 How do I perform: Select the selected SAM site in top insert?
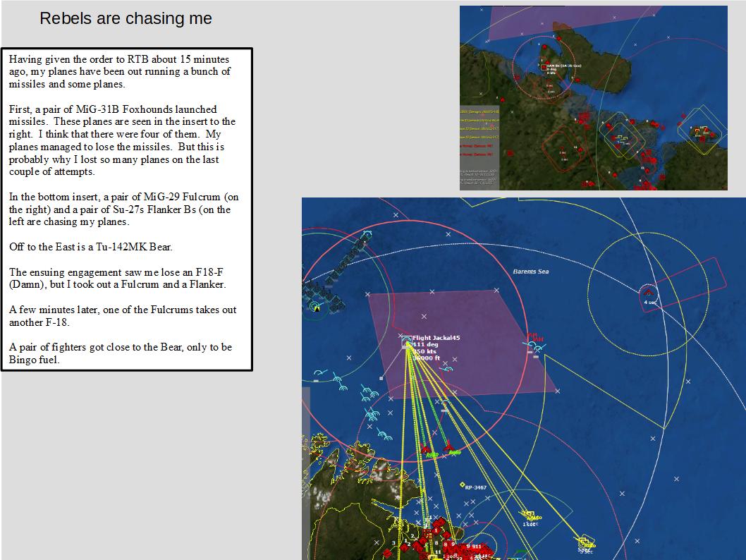[544, 68]
